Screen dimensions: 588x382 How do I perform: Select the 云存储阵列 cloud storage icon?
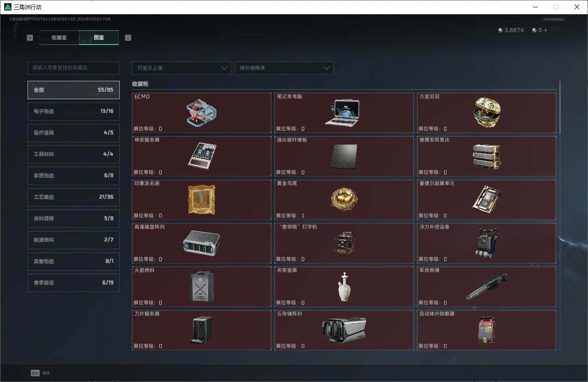click(344, 330)
